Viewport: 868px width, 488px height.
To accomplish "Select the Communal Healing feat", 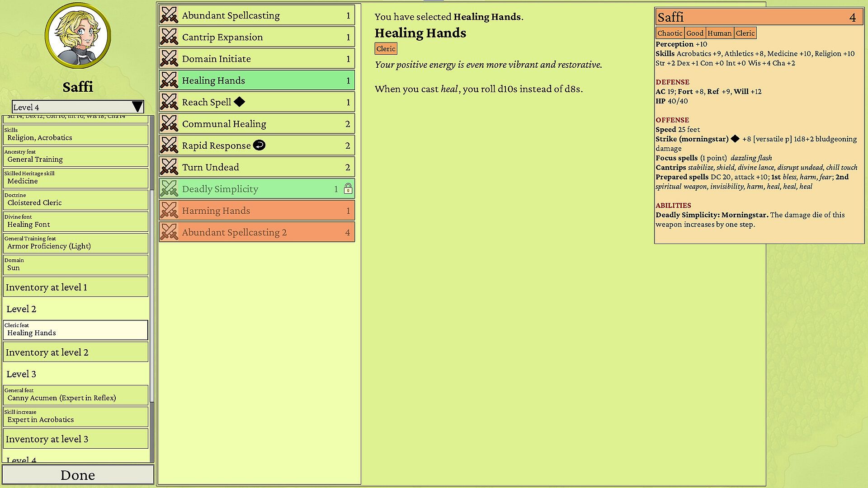I will pyautogui.click(x=257, y=124).
